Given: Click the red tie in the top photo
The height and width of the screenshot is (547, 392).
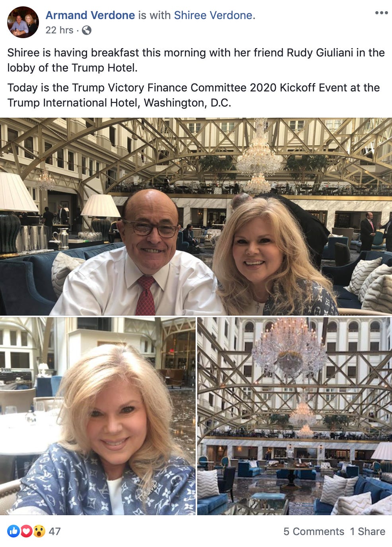Looking at the screenshot, I should click(146, 295).
